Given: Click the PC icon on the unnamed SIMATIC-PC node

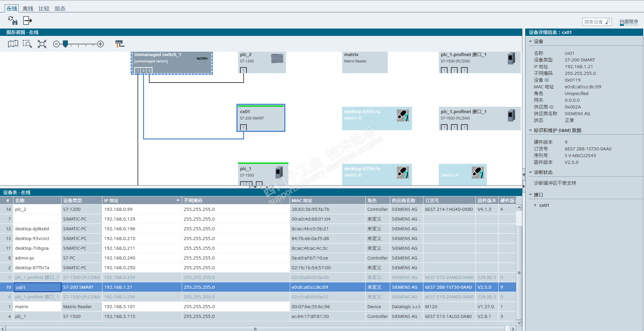Looking at the screenshot, I should 478,173.
